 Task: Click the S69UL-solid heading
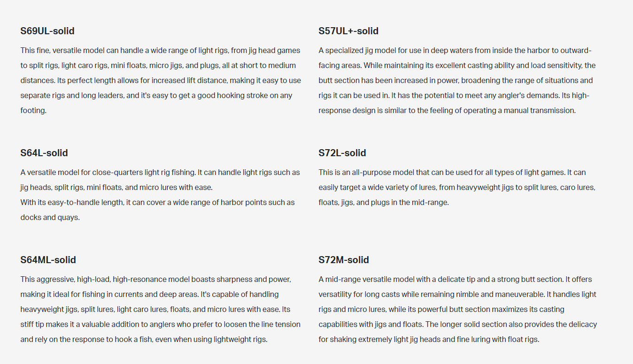click(x=47, y=31)
